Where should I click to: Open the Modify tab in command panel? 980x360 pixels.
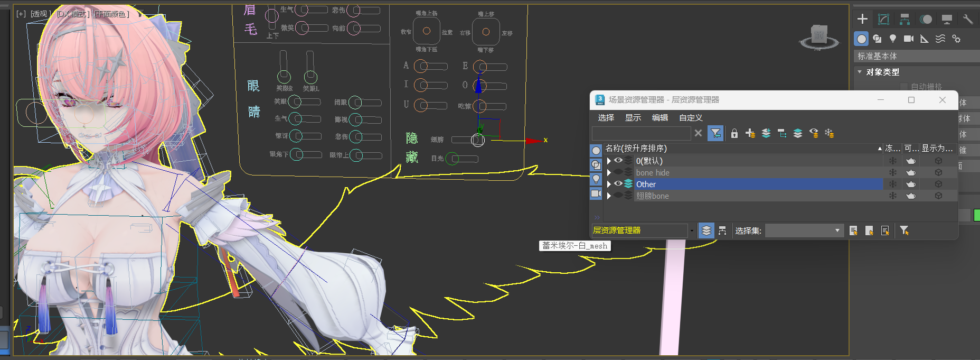(883, 19)
